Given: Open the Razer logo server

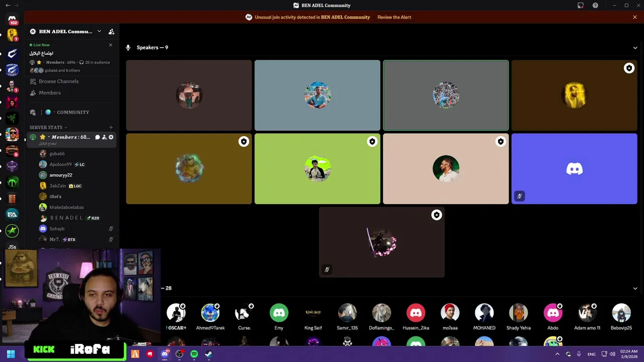Looking at the screenshot, I should [12, 118].
